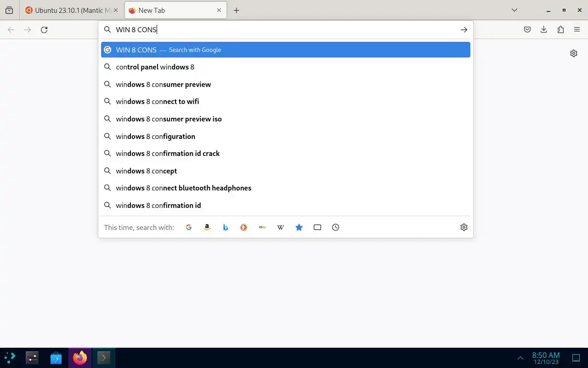Screen dimensions: 588x368
Task: Open the application launcher in taskbar
Action: [10, 357]
